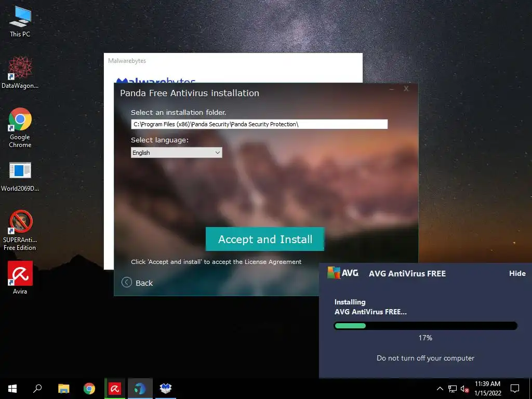Image resolution: width=532 pixels, height=399 pixels.
Task: Click the 'Select language:' label
Action: click(160, 140)
